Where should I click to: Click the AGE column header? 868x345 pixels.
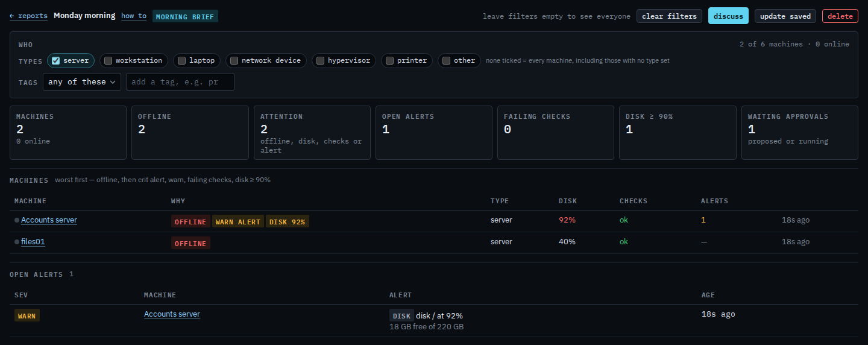pyautogui.click(x=708, y=295)
